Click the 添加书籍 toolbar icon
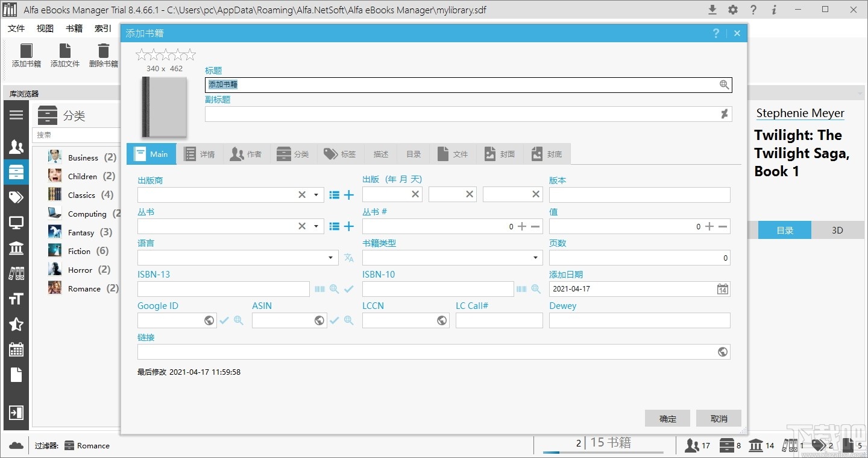The width and height of the screenshot is (868, 458). click(26, 56)
